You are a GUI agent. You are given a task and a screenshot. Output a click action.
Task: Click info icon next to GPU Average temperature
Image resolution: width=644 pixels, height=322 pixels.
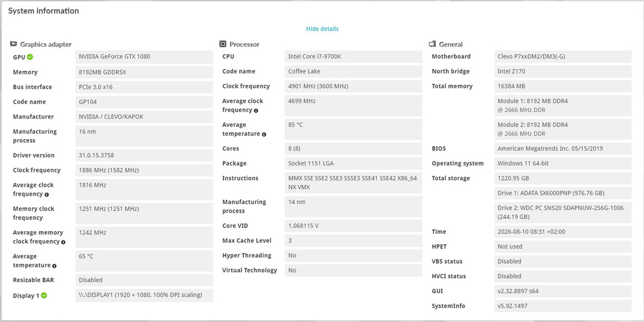(x=54, y=266)
